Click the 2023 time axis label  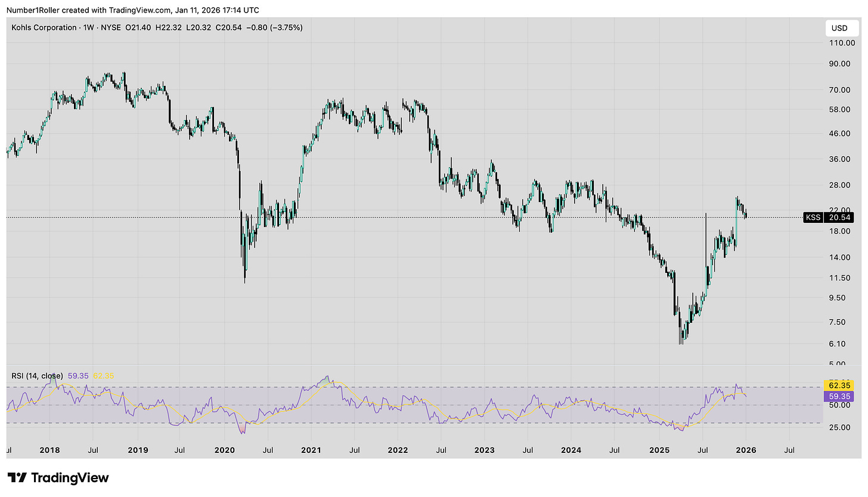[x=485, y=450]
